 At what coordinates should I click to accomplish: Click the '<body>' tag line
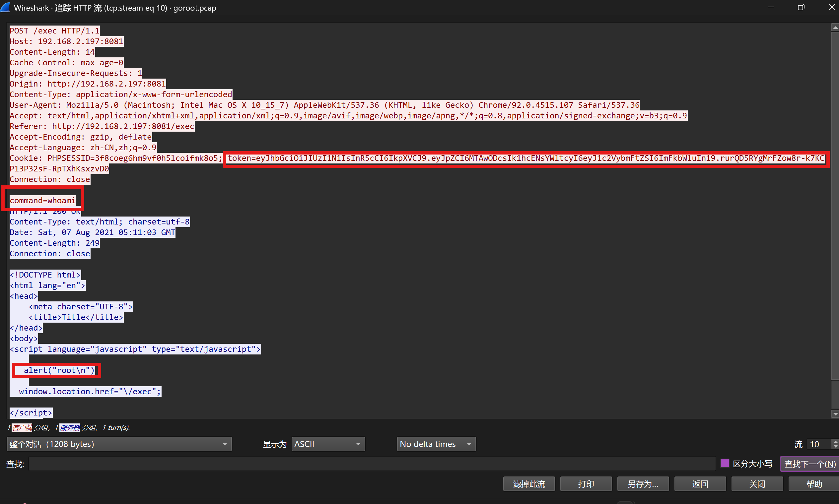pos(24,338)
